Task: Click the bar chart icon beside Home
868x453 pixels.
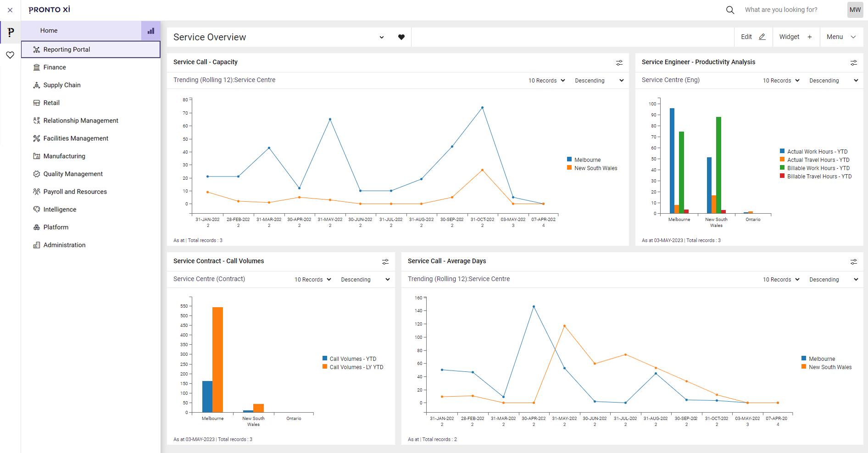Action: click(x=150, y=31)
